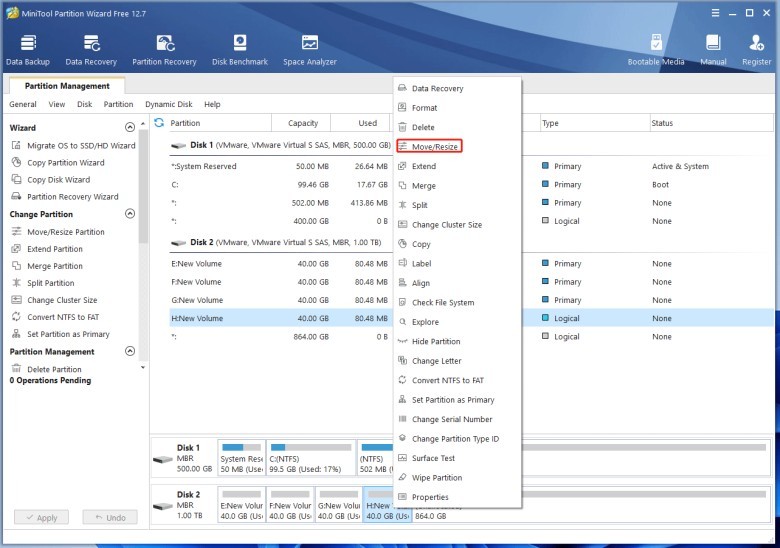Image resolution: width=780 pixels, height=548 pixels.
Task: Collapse the Wizard section
Action: [129, 128]
